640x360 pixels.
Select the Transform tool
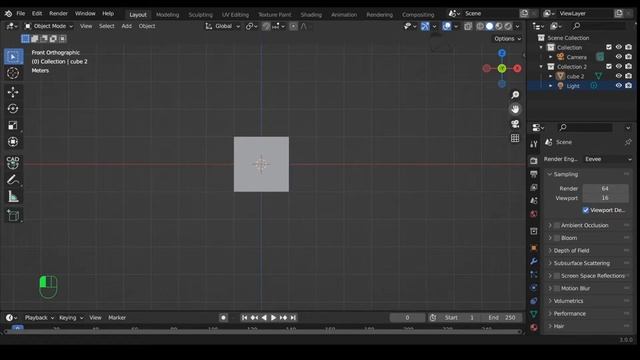13,142
